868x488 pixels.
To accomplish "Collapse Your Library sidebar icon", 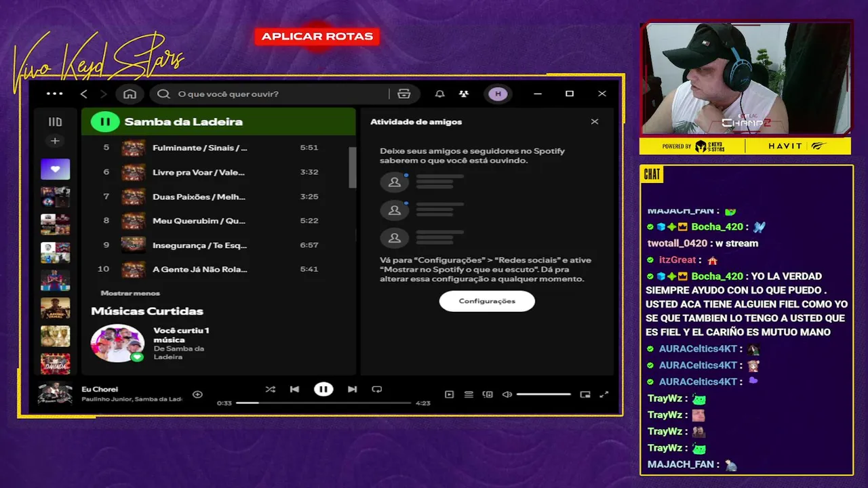I will 55,122.
